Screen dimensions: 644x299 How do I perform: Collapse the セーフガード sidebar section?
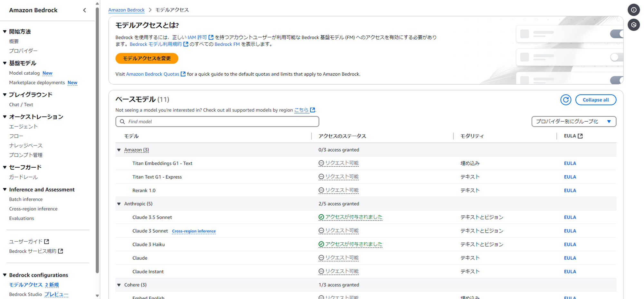point(5,167)
